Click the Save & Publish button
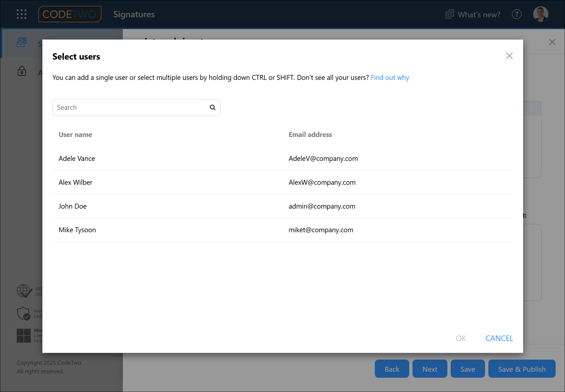Viewport: 565px width, 392px height. click(522, 369)
